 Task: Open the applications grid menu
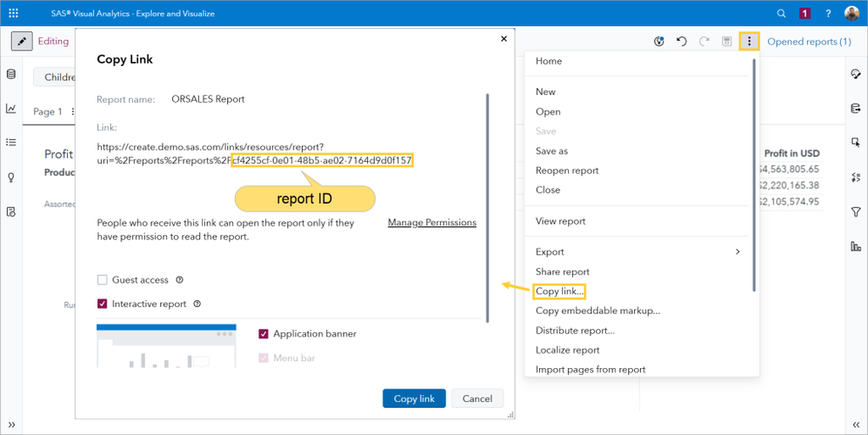point(13,14)
